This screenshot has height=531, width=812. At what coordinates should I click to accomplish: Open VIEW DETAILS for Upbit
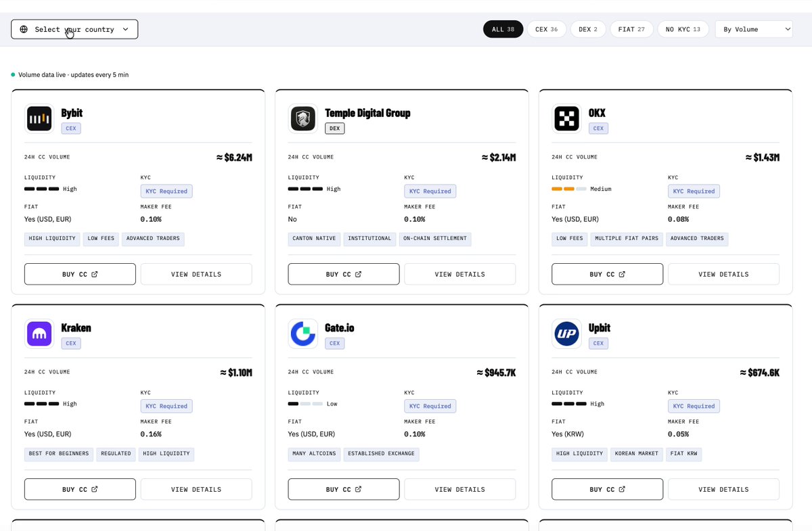723,489
